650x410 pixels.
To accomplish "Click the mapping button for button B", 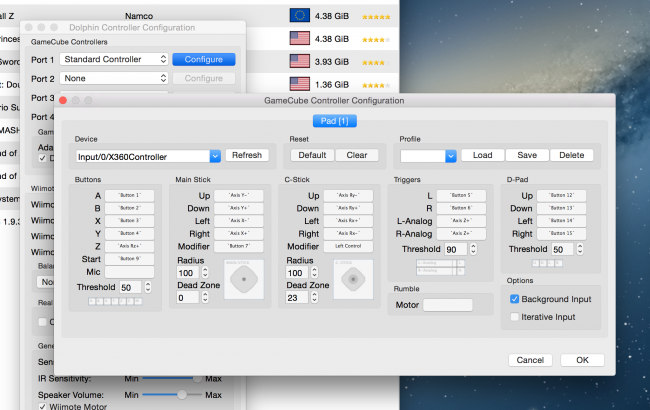I will 130,208.
